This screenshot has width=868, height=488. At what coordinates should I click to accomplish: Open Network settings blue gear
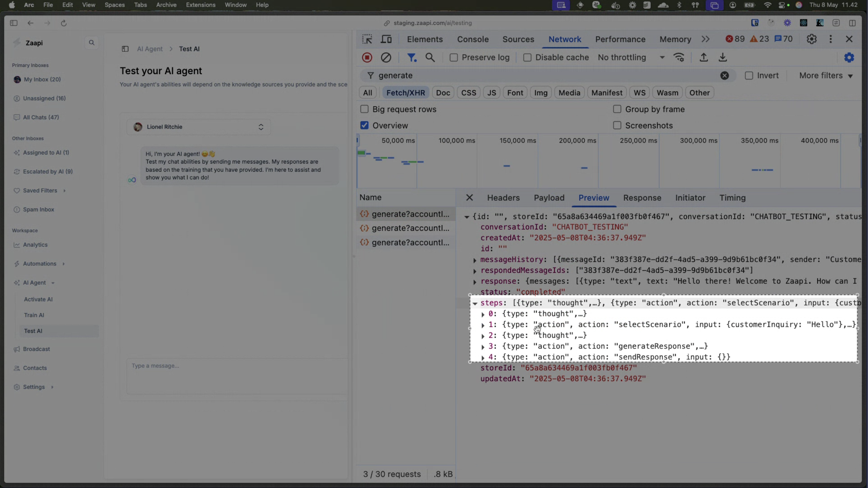[849, 57]
